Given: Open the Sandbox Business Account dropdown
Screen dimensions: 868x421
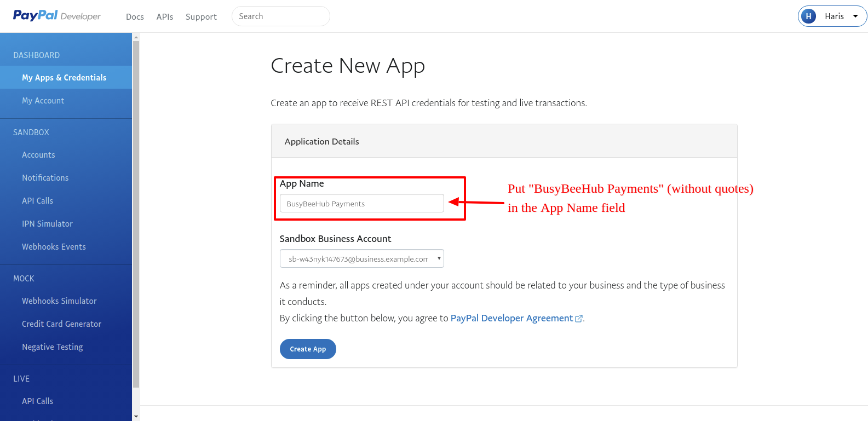Looking at the screenshot, I should pos(361,258).
